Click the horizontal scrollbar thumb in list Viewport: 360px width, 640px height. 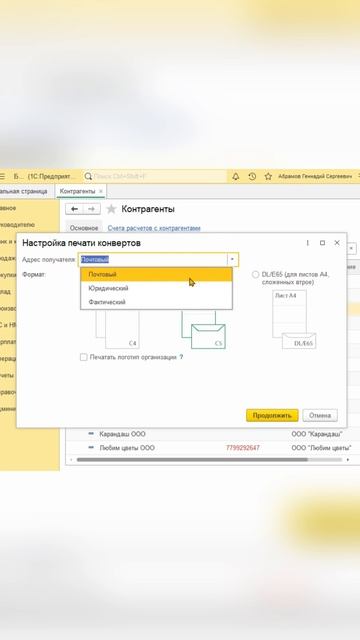click(x=192, y=460)
